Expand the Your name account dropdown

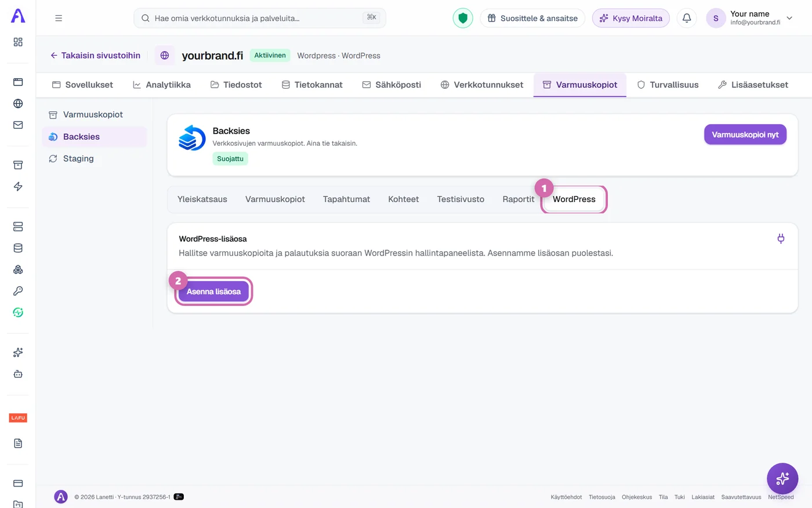[750, 18]
